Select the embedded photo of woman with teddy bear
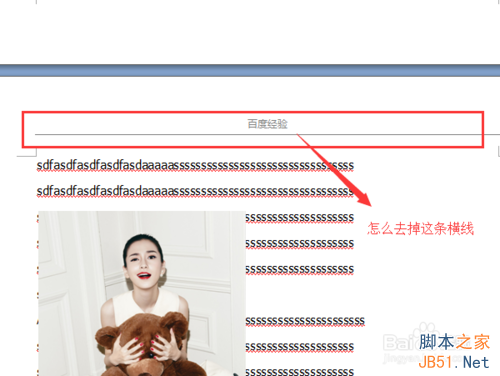Viewport: 500px width, 376px height. [142, 293]
